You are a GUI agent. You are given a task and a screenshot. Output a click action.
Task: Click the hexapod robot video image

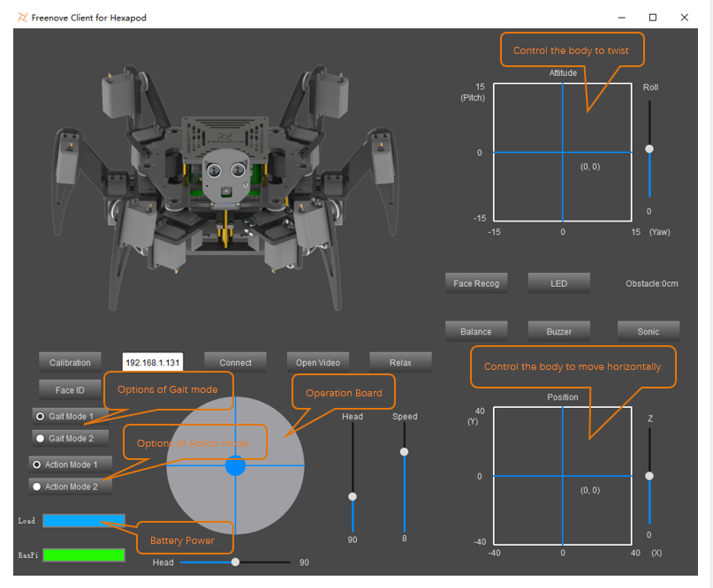(x=226, y=187)
